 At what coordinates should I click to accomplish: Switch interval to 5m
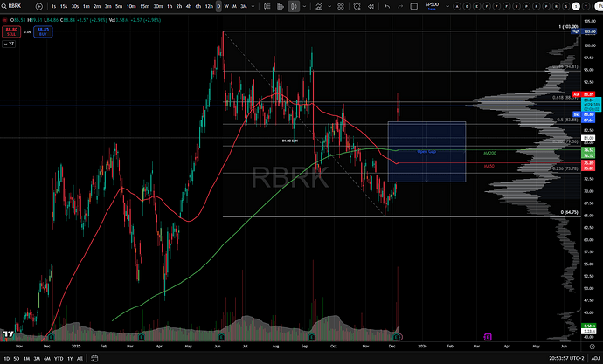pos(119,6)
